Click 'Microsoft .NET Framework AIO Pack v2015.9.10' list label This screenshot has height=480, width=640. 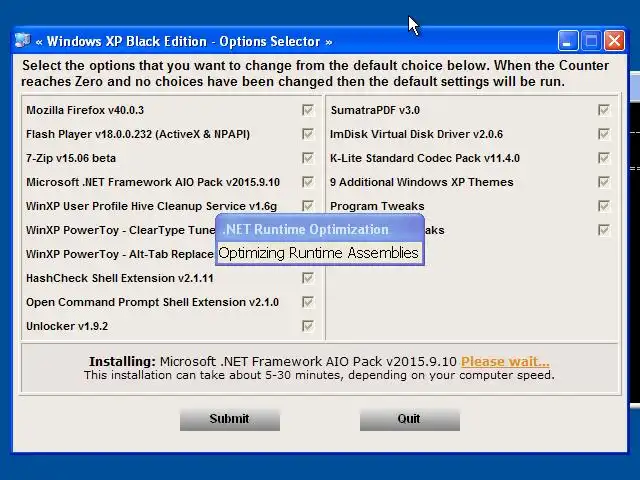[153, 182]
